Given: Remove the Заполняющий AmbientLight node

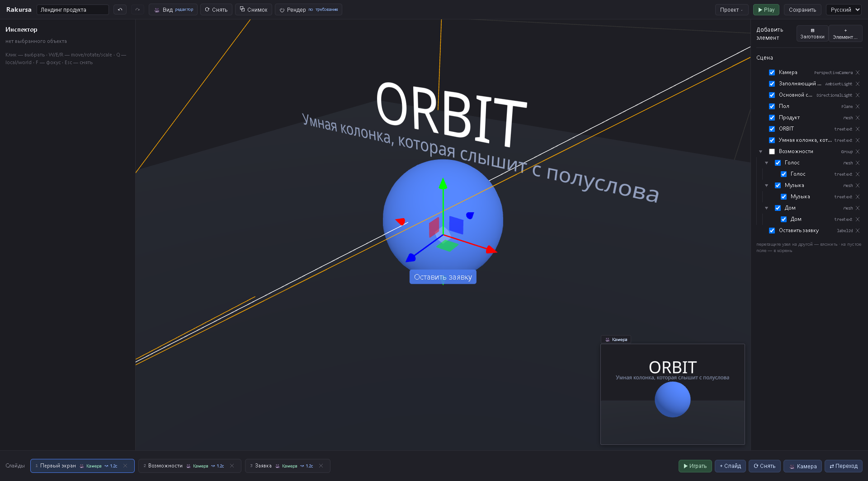Looking at the screenshot, I should pos(858,84).
